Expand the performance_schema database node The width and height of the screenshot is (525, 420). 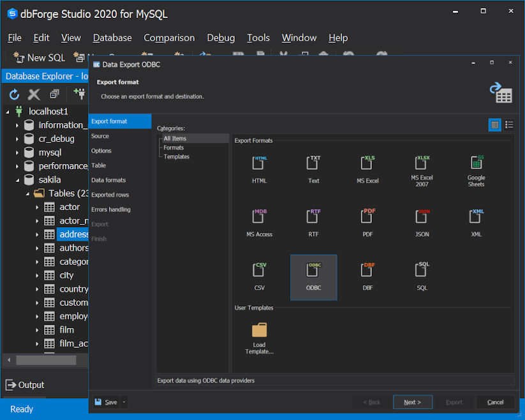[17, 167]
